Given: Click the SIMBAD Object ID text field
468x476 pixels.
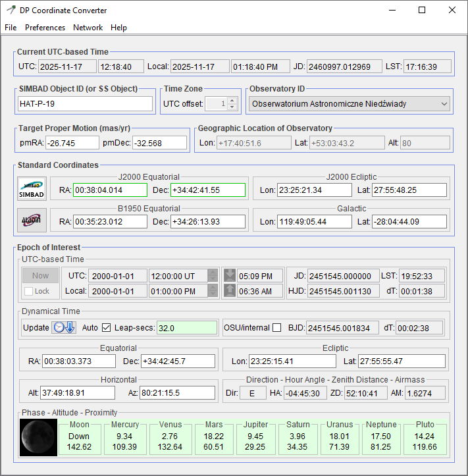Looking at the screenshot, I should tap(85, 104).
